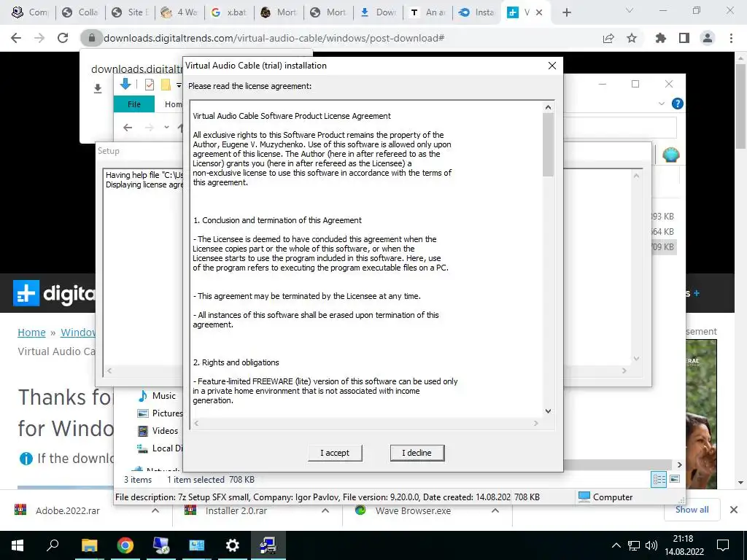This screenshot has height=560, width=747.
Task: Expand the Chrome tab search chevron
Action: (630, 10)
